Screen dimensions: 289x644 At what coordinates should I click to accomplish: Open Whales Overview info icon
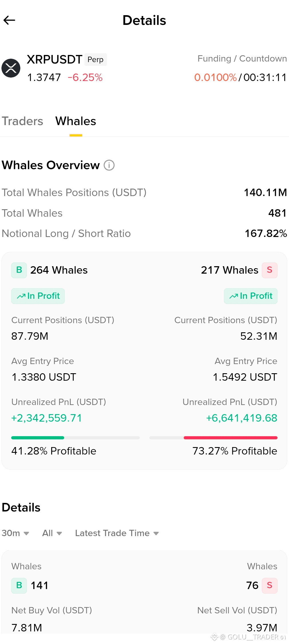pos(109,165)
